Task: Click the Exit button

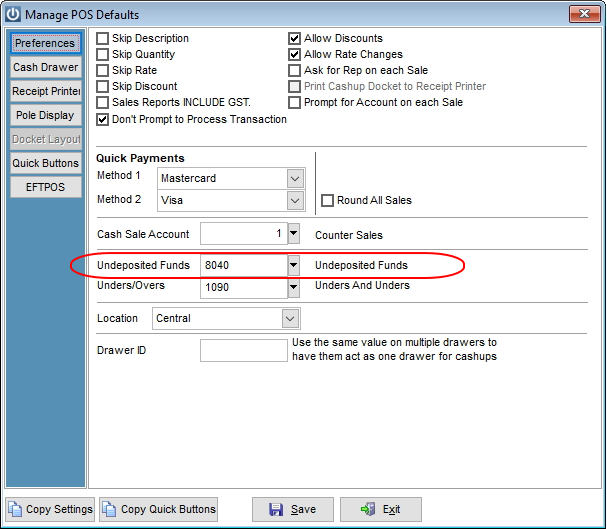Action: tap(381, 509)
